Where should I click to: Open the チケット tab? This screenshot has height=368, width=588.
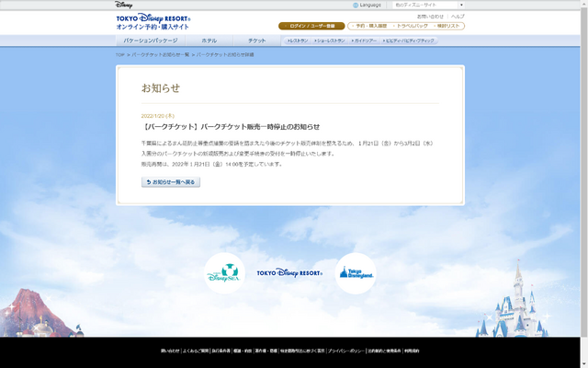point(257,40)
